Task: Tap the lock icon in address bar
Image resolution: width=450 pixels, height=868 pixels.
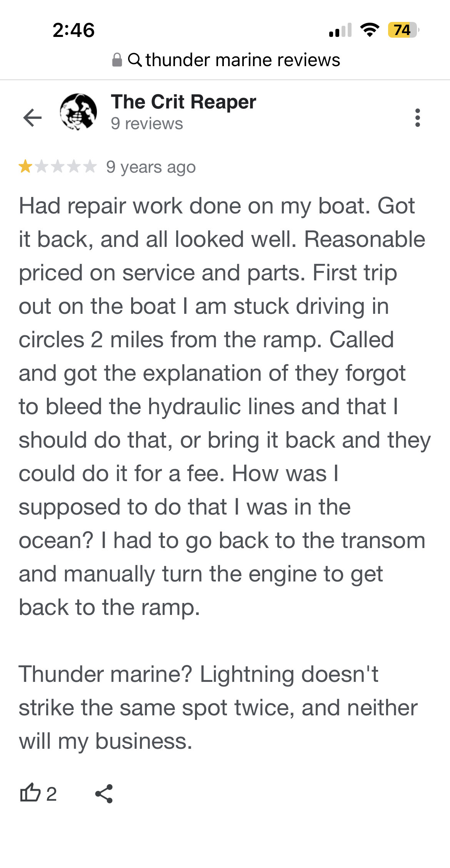Action: [x=117, y=60]
